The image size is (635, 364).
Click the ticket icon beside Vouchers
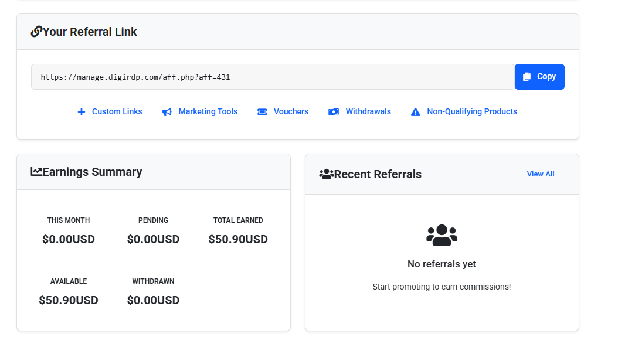[262, 112]
